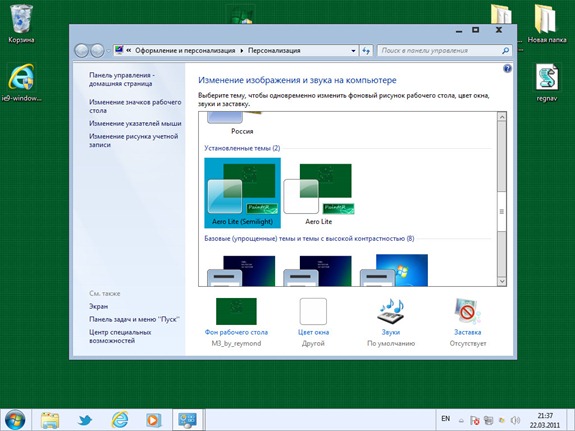Click the control panel icon in address bar

[x=119, y=50]
